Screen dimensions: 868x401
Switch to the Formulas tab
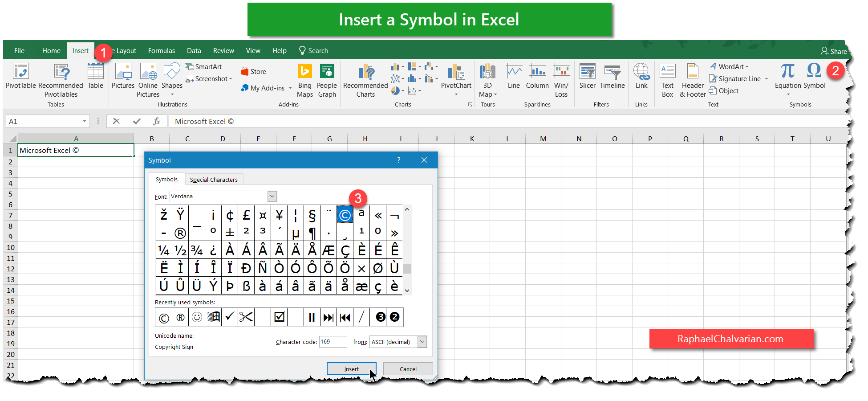pyautogui.click(x=162, y=51)
